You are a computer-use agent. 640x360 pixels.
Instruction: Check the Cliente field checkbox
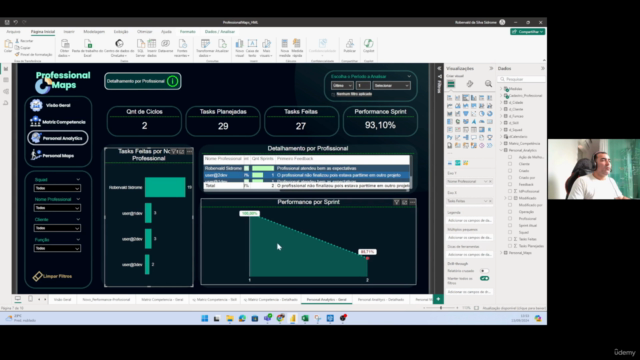coord(510,164)
